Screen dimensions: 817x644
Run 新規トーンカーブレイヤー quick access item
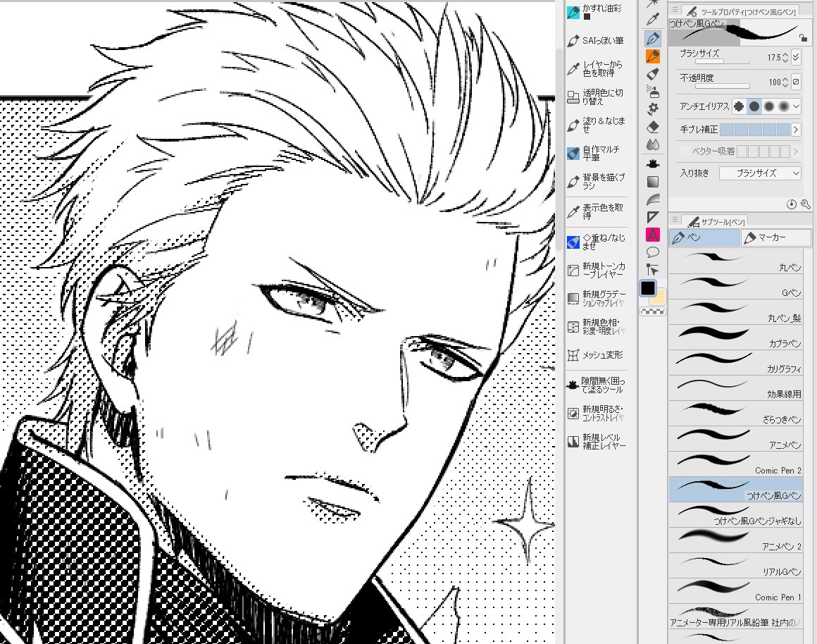tap(597, 270)
